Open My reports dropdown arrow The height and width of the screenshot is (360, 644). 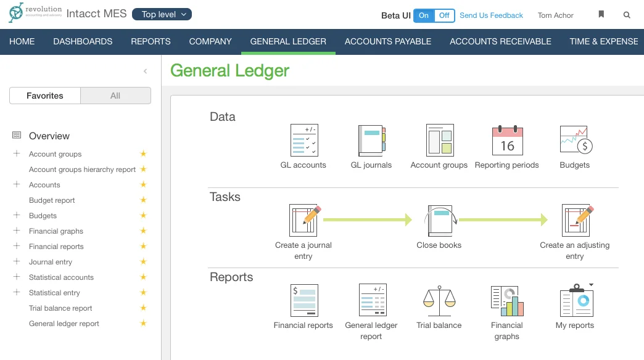[x=591, y=284]
